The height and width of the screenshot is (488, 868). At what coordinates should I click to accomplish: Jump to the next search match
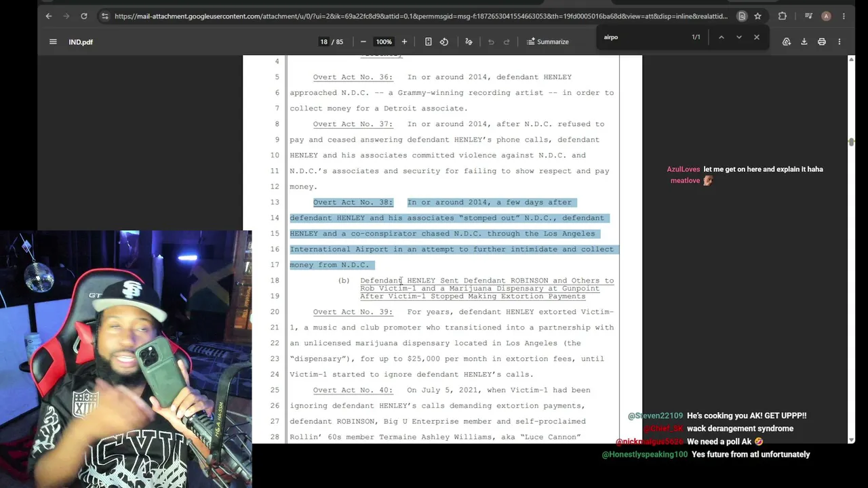coord(739,37)
